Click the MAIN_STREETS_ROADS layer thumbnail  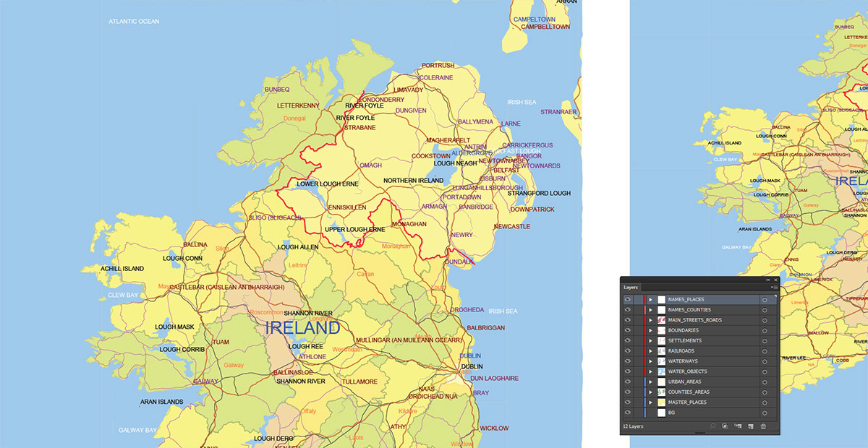661,320
